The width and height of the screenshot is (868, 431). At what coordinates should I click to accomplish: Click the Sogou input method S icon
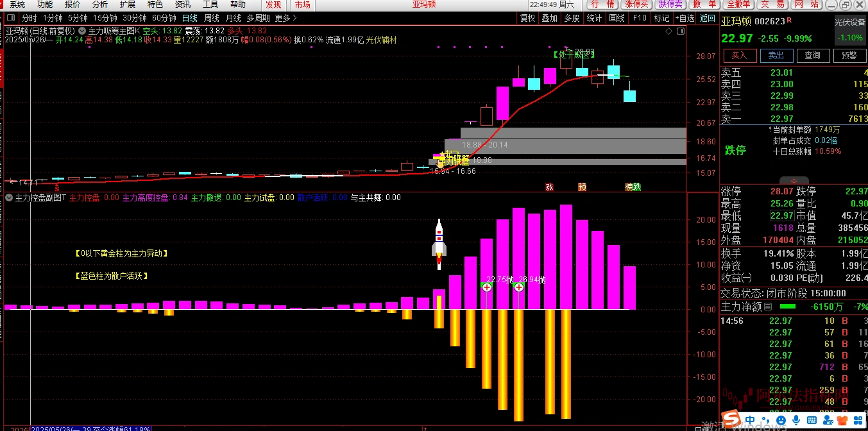729,419
